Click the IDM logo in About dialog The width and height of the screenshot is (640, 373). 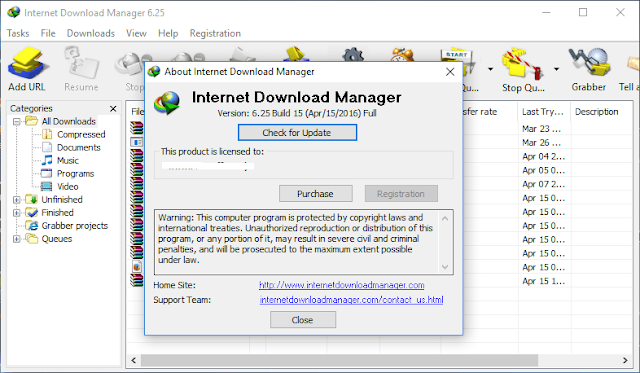167,104
